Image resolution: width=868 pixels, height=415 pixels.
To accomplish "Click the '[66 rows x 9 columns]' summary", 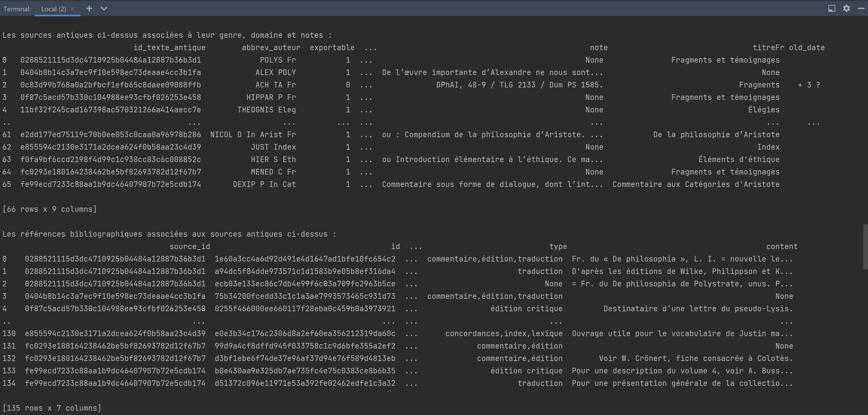I will [50, 210].
